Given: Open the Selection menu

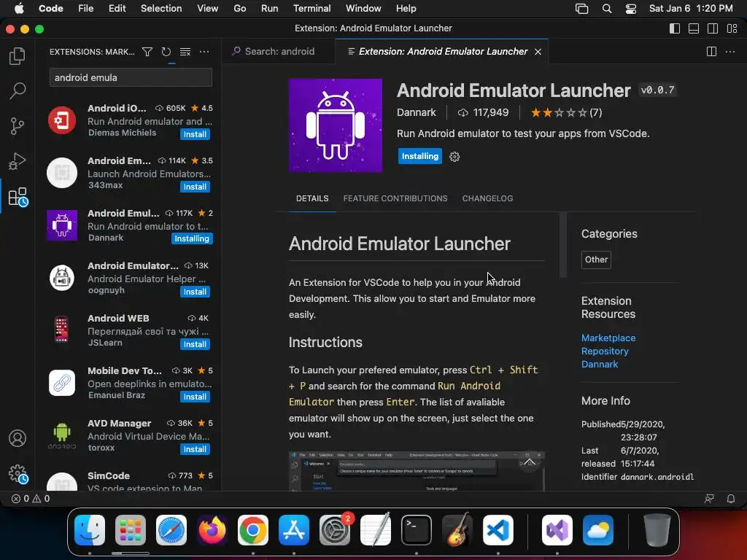Looking at the screenshot, I should coord(161,9).
